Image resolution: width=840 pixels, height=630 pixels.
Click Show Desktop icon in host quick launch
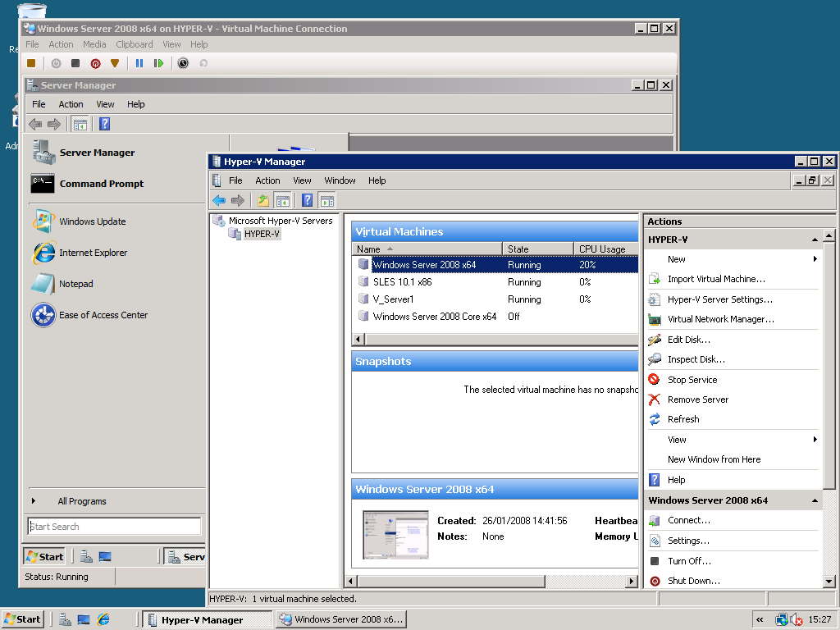click(x=84, y=620)
